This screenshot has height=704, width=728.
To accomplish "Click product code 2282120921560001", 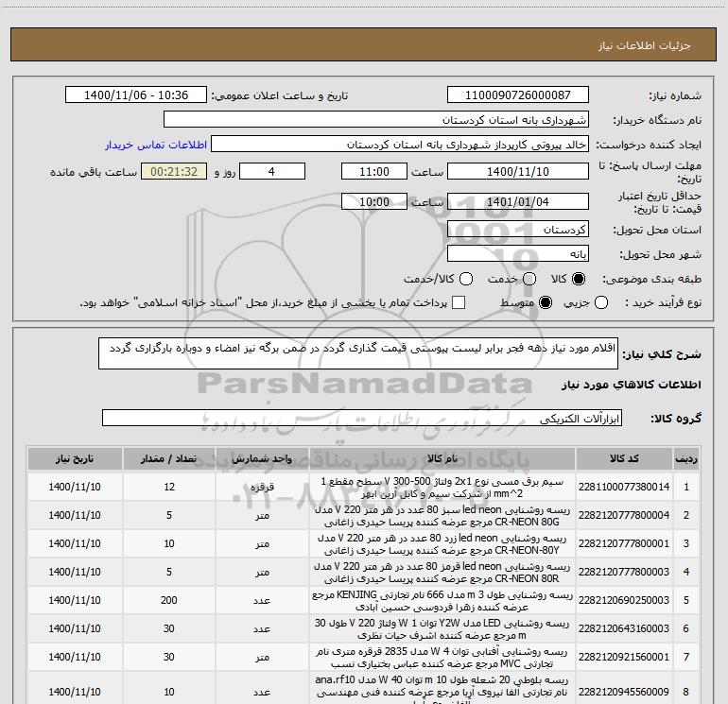I will click(624, 657).
